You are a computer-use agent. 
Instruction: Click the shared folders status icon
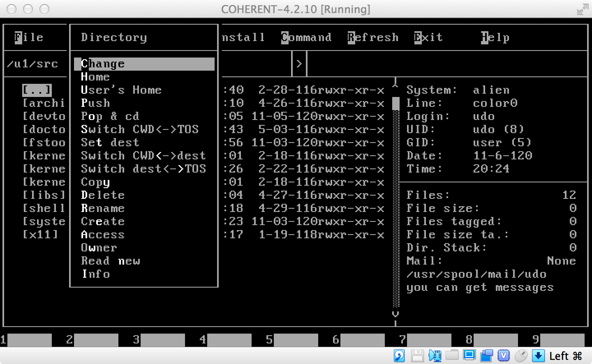click(452, 356)
